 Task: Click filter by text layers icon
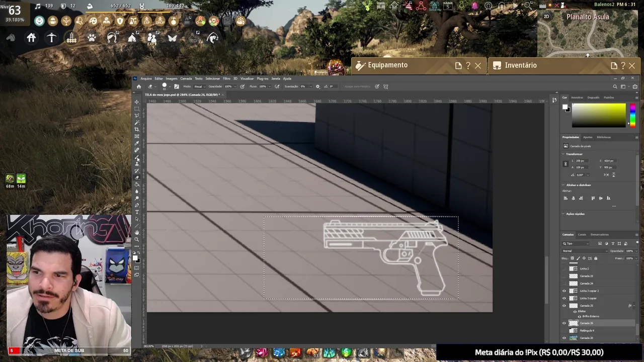click(613, 243)
